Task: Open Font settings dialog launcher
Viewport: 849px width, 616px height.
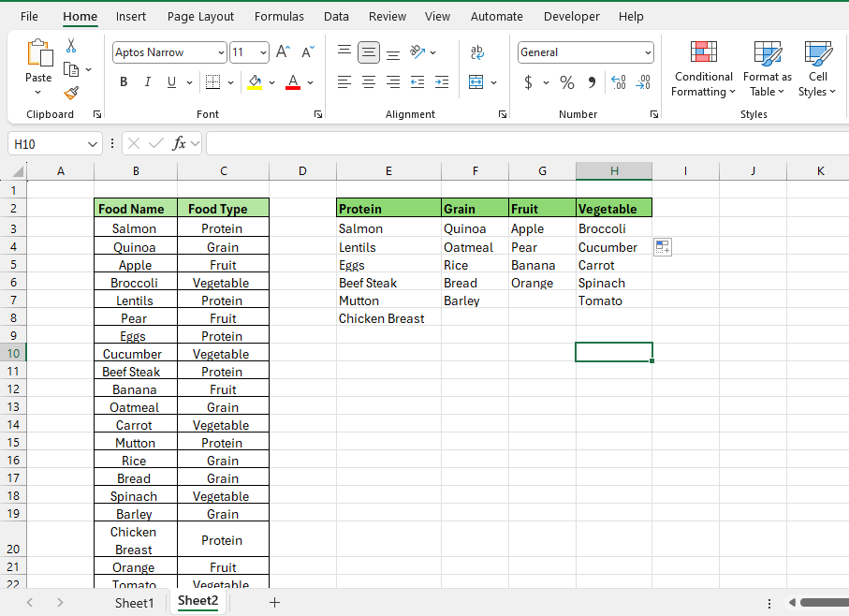Action: pyautogui.click(x=318, y=114)
